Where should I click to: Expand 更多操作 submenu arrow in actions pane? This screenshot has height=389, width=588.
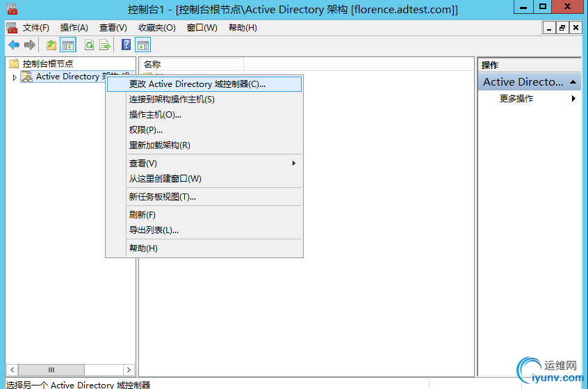[x=573, y=99]
